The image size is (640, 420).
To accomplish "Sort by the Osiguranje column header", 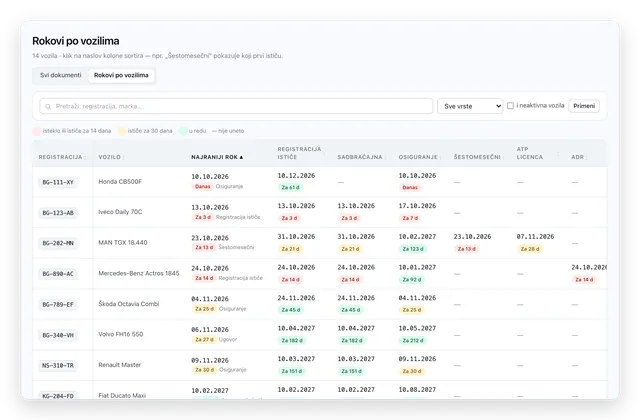I will [418, 157].
